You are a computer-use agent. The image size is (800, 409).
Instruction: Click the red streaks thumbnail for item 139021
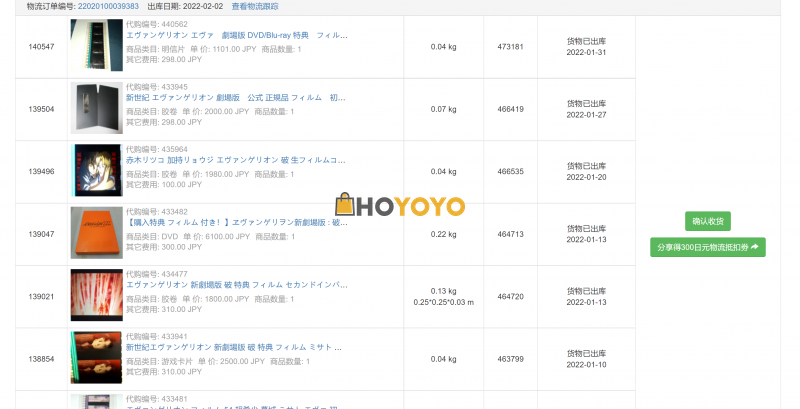click(x=96, y=295)
